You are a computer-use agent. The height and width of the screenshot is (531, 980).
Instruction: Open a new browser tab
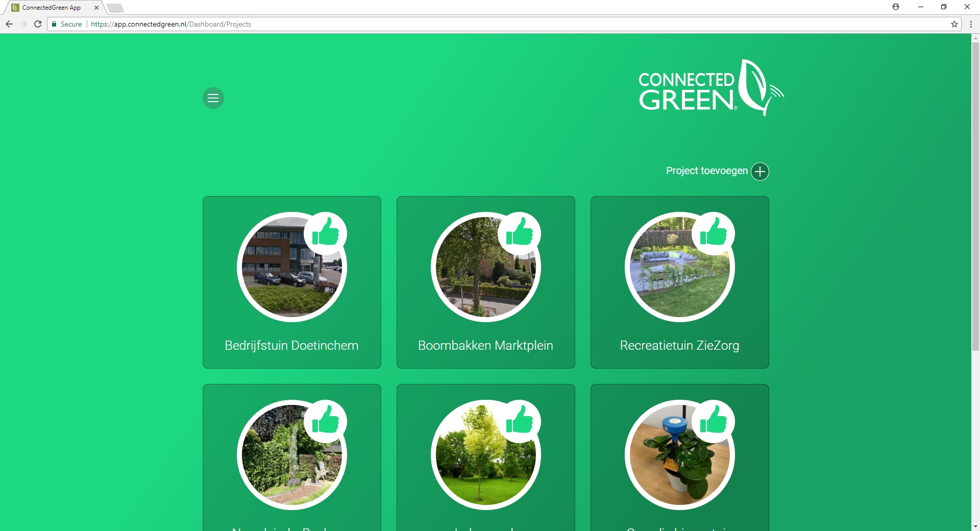click(x=115, y=8)
